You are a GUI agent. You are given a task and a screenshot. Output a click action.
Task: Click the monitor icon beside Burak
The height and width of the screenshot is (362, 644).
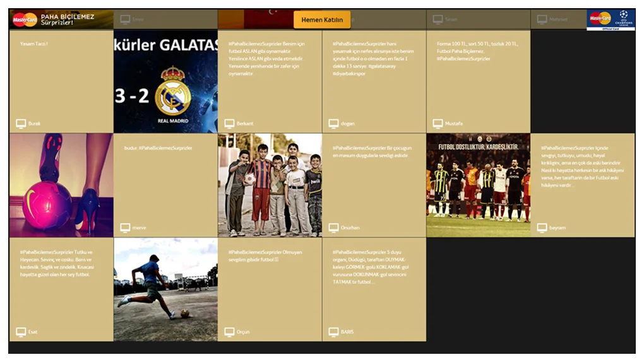pos(21,124)
